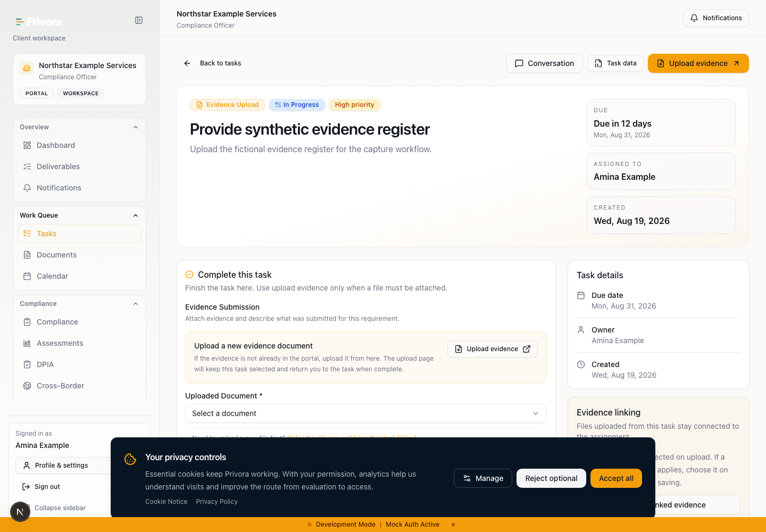The image size is (766, 532).
Task: Open Notifications in sidebar overview
Action: tap(79, 188)
